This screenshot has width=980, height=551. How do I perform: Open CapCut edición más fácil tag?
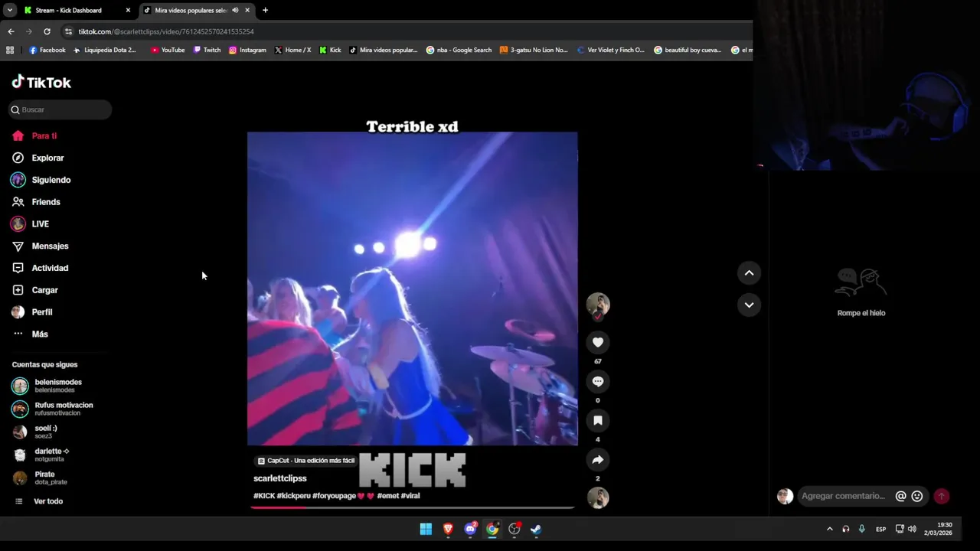tap(306, 461)
